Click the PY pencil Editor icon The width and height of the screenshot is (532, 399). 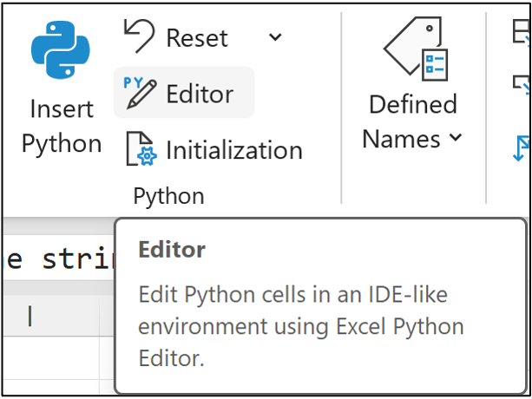pyautogui.click(x=141, y=93)
